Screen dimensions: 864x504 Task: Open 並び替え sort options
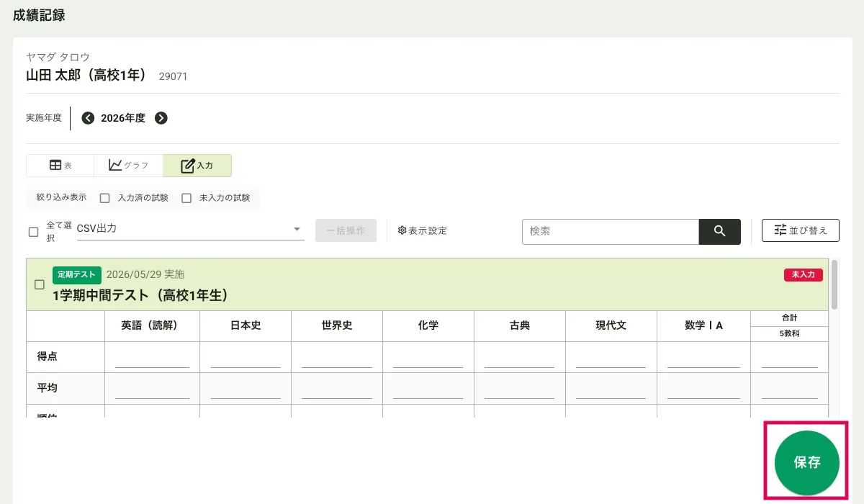[800, 230]
